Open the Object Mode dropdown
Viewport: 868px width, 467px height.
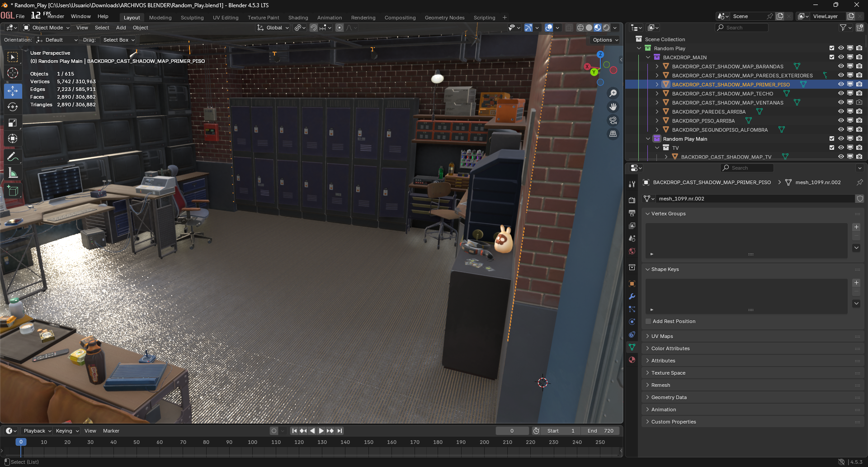(47, 28)
